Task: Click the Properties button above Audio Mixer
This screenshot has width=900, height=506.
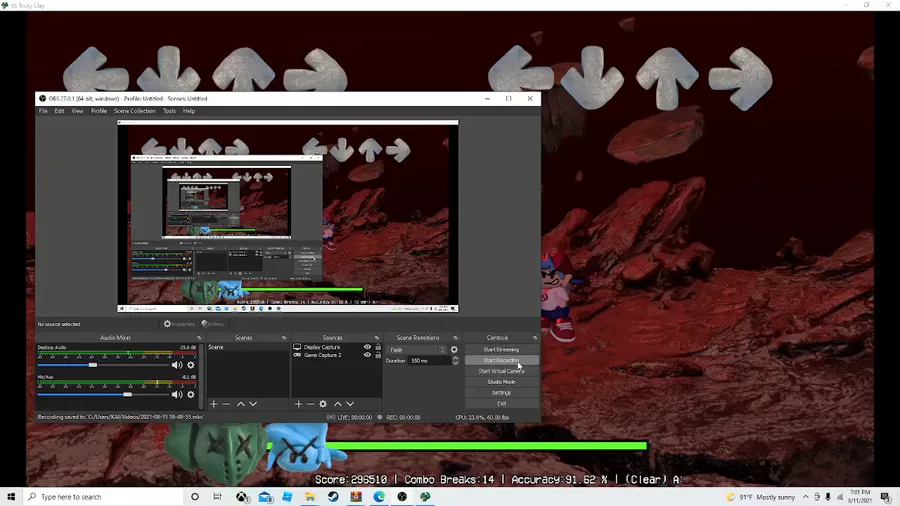Action: click(x=179, y=324)
